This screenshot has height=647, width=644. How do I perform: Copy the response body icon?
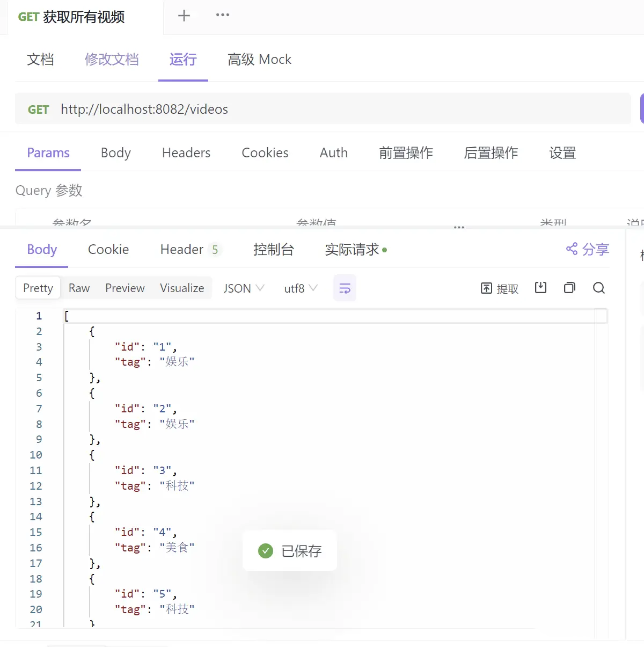(x=569, y=288)
